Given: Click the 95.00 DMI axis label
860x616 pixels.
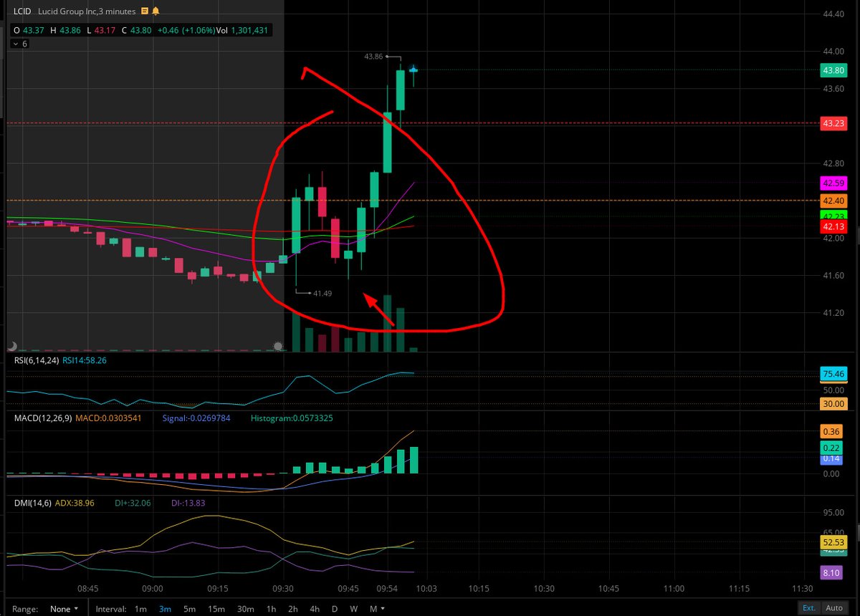Looking at the screenshot, I should point(833,513).
